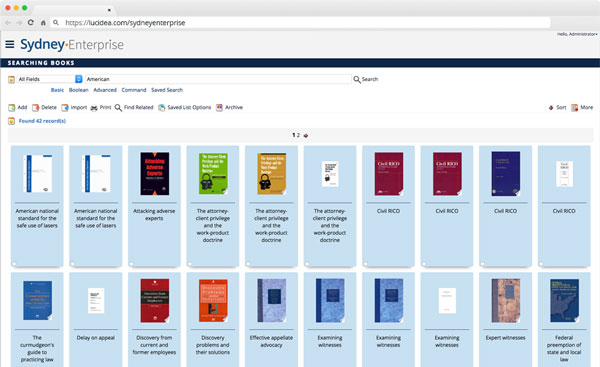Image resolution: width=600 pixels, height=367 pixels.
Task: Click the Archive toolbar icon
Action: [x=219, y=108]
